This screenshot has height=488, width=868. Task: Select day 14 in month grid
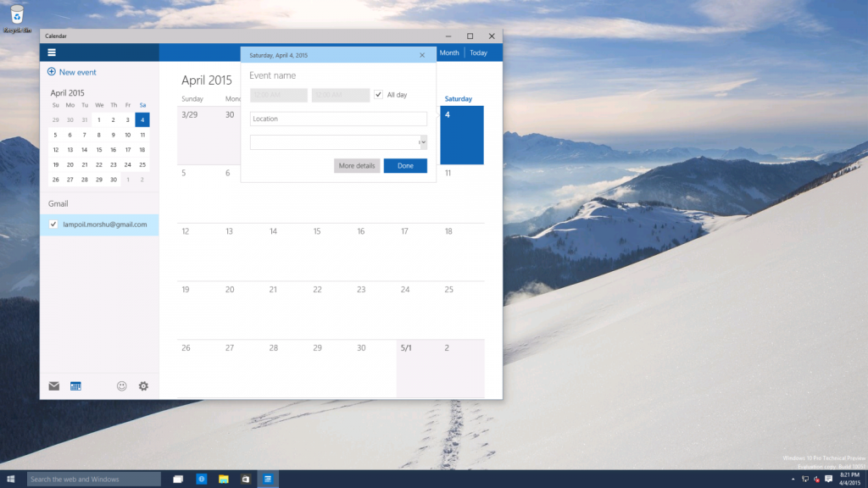tap(287, 252)
